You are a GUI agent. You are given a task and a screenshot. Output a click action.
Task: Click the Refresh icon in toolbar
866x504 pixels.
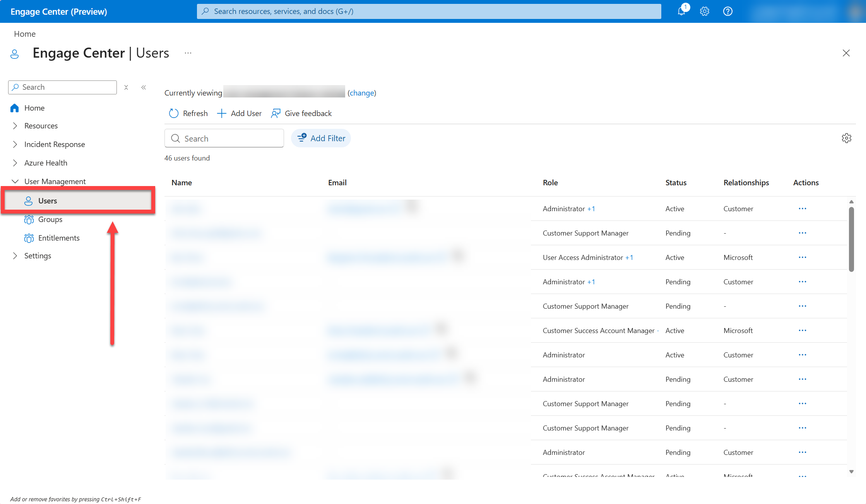point(174,113)
